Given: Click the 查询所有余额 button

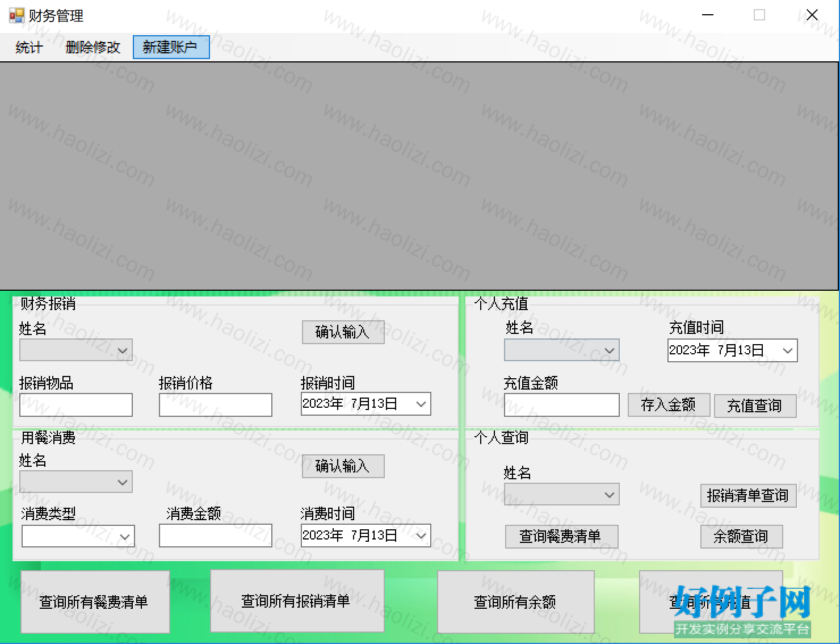Looking at the screenshot, I should click(515, 602).
